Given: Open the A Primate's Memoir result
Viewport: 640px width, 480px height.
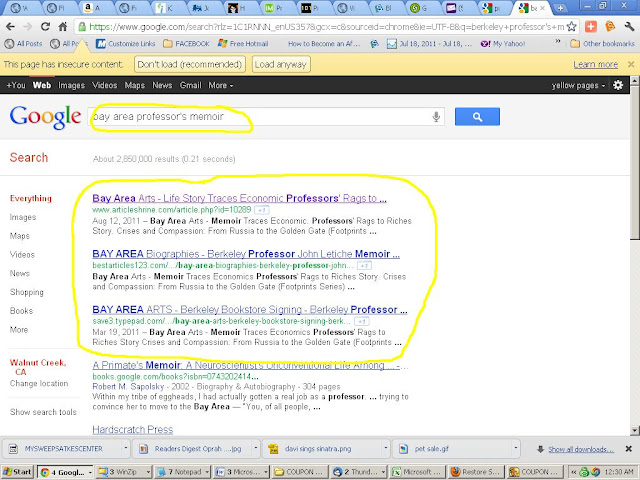Looking at the screenshot, I should coord(250,365).
